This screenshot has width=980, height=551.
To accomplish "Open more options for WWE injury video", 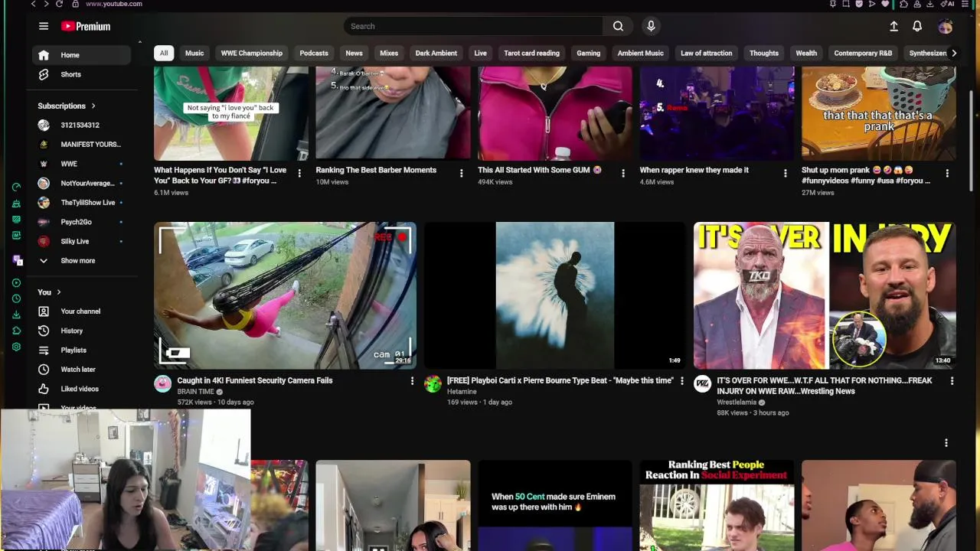I will coord(952,380).
